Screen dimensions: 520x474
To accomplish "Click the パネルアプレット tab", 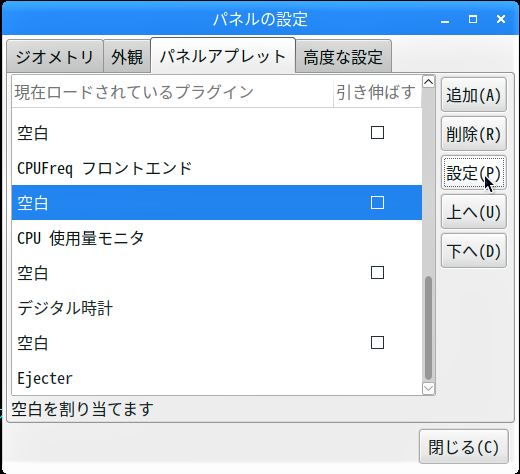I will tap(223, 55).
